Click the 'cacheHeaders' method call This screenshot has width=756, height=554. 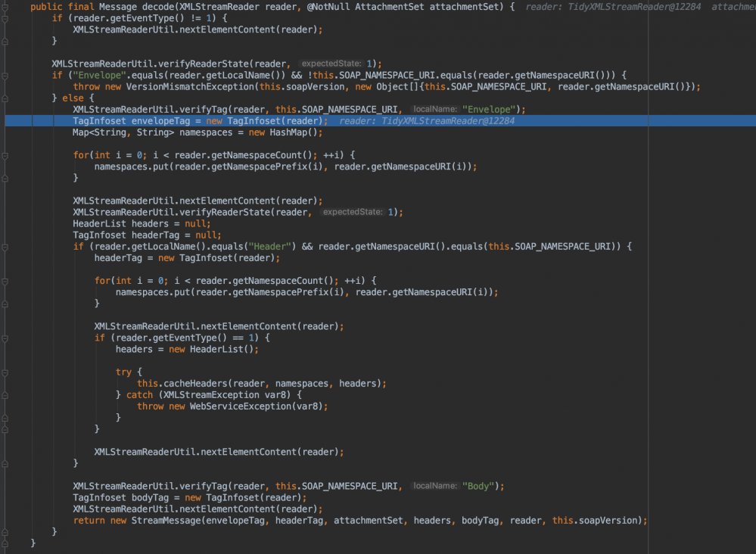[194, 384]
